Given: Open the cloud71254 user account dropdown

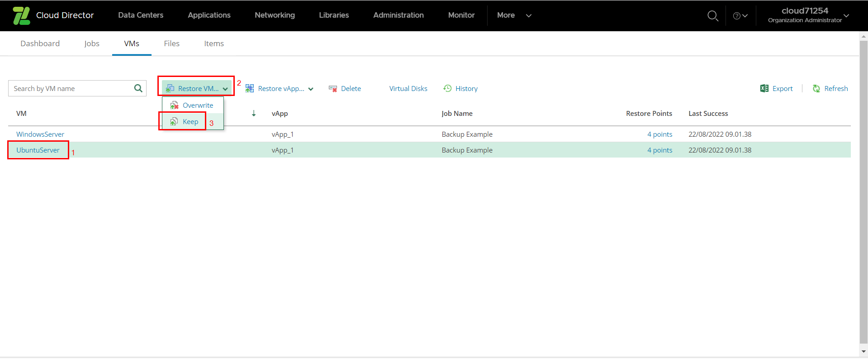Looking at the screenshot, I should point(808,15).
